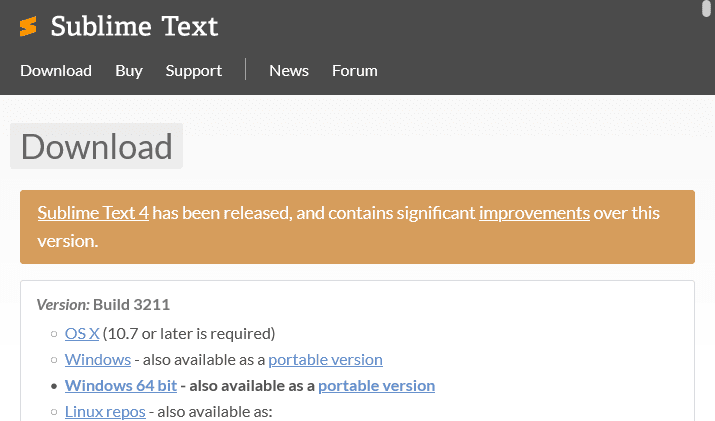Screen dimensions: 715x421
Task: Click the Sublime Text site title
Action: click(134, 27)
